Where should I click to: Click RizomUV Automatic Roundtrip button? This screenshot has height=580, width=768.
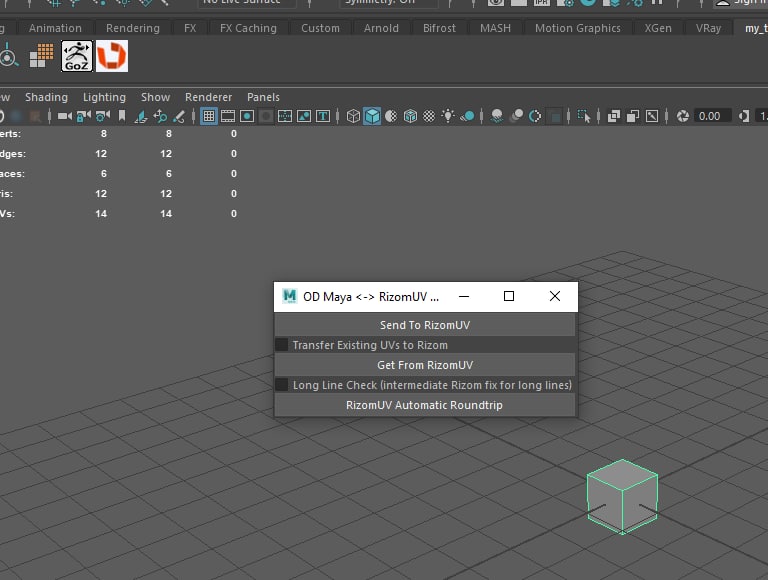(x=425, y=405)
